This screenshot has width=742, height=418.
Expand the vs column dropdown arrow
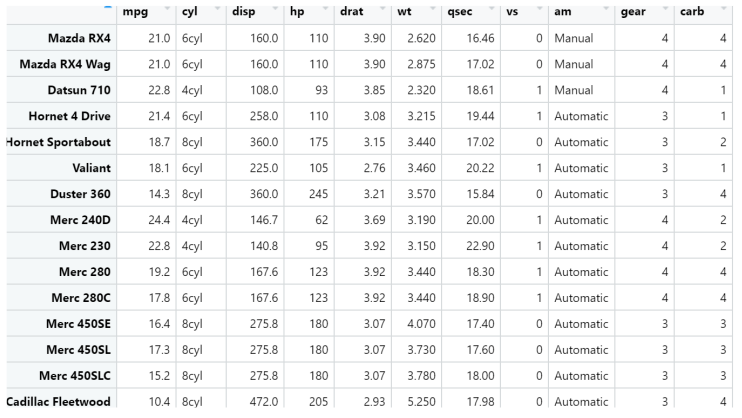[x=540, y=9]
